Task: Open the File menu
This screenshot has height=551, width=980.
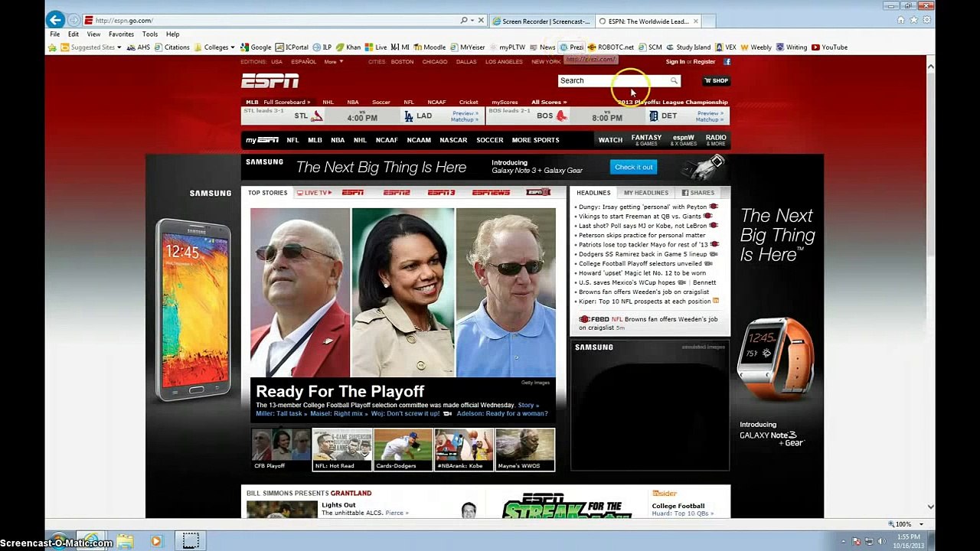Action: coord(55,34)
